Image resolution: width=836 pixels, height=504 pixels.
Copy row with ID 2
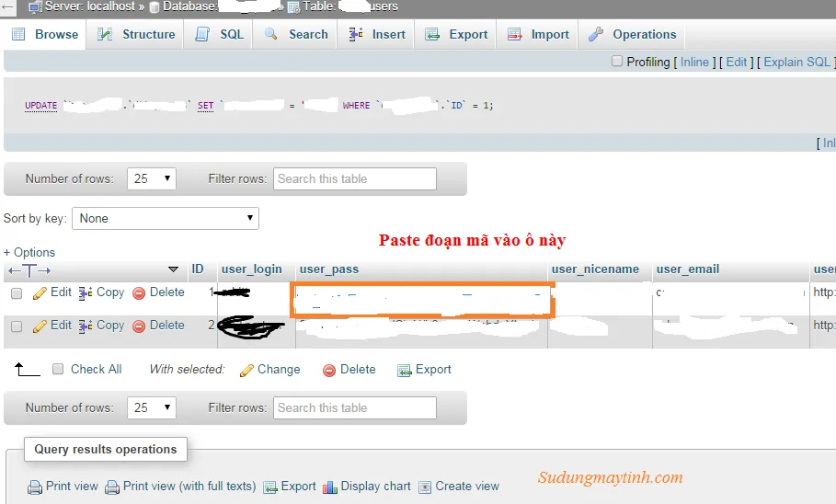[101, 326]
